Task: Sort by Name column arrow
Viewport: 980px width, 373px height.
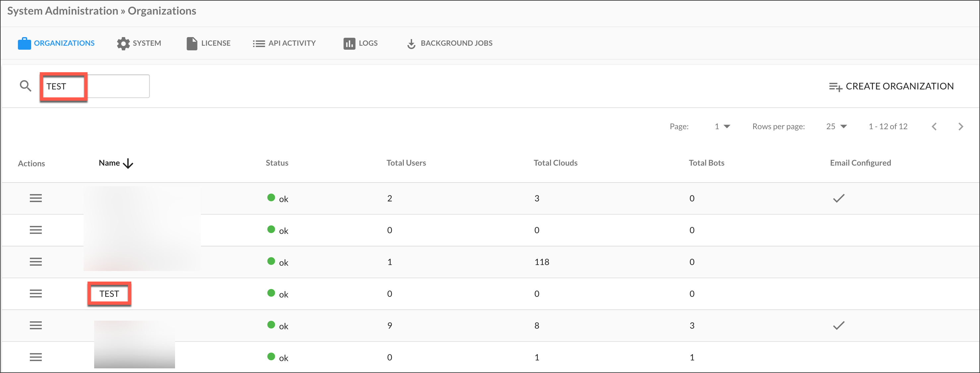Action: [x=128, y=164]
